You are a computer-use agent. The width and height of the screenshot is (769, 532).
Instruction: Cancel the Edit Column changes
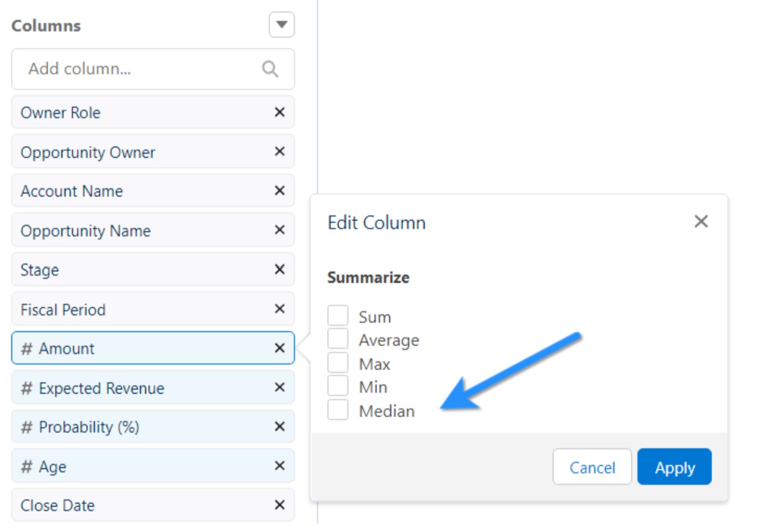(592, 467)
